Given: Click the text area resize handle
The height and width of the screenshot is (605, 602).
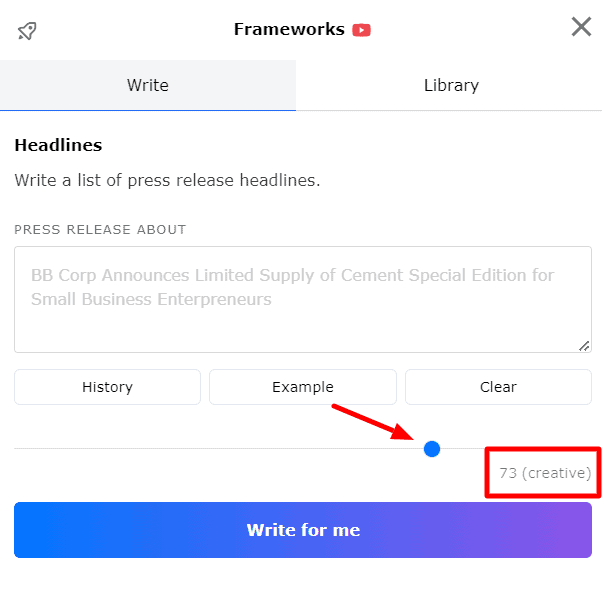Looking at the screenshot, I should (x=584, y=345).
